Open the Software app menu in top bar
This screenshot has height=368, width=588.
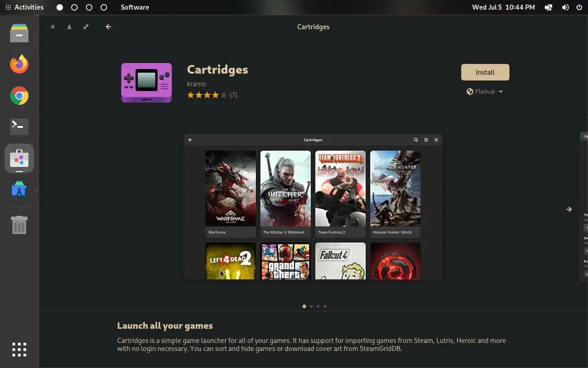pos(135,7)
